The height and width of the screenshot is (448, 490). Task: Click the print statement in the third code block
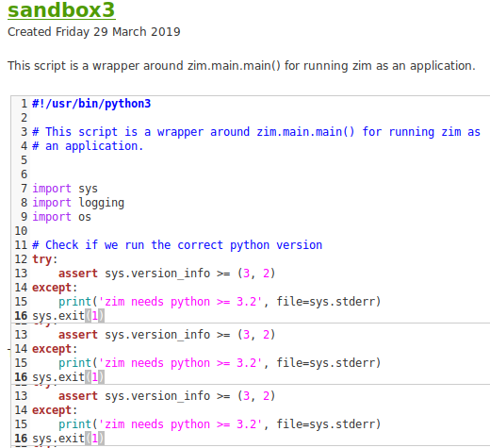tap(220, 424)
